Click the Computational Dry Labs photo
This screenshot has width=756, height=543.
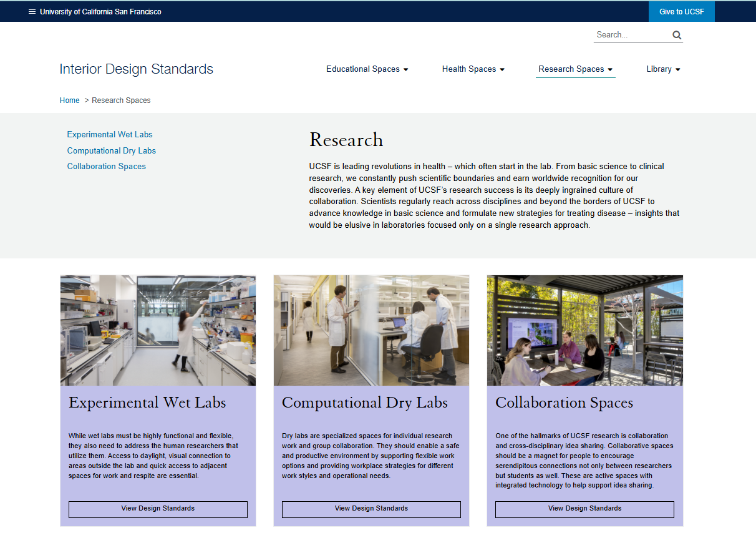coord(371,330)
